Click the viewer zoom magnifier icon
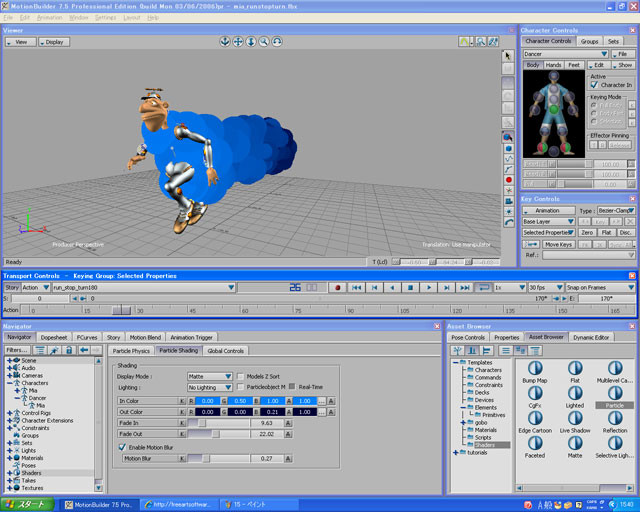Viewport: 640px width, 512px height. click(264, 42)
